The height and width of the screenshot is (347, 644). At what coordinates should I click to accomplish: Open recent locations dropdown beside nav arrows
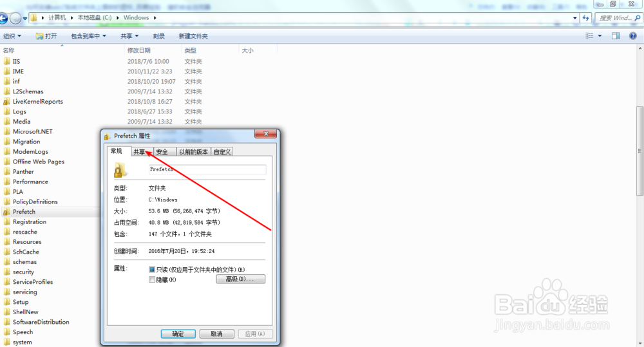point(24,18)
